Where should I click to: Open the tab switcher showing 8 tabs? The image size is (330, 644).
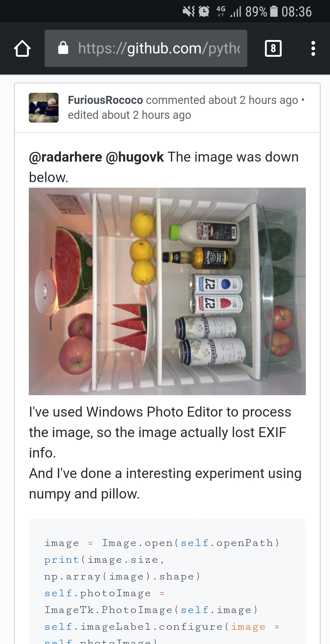pos(273,48)
